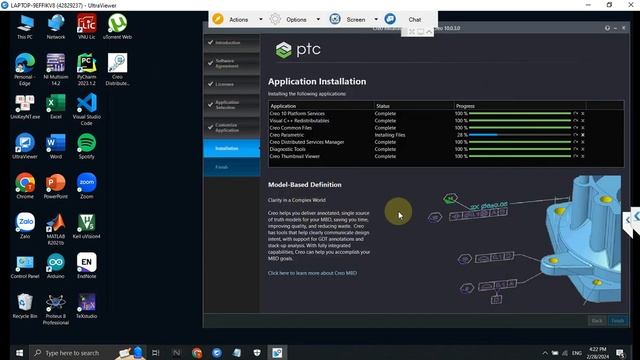Go to the Software Agreement step

231,63
